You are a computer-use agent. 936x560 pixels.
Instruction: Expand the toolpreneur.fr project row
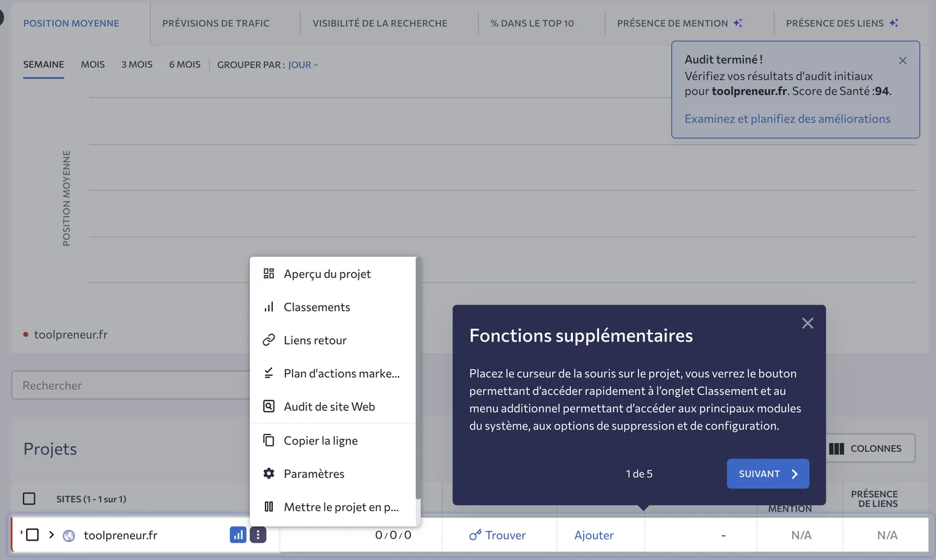(x=51, y=535)
